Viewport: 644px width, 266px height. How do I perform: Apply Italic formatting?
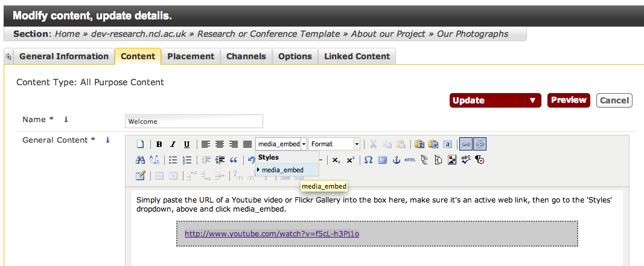173,144
